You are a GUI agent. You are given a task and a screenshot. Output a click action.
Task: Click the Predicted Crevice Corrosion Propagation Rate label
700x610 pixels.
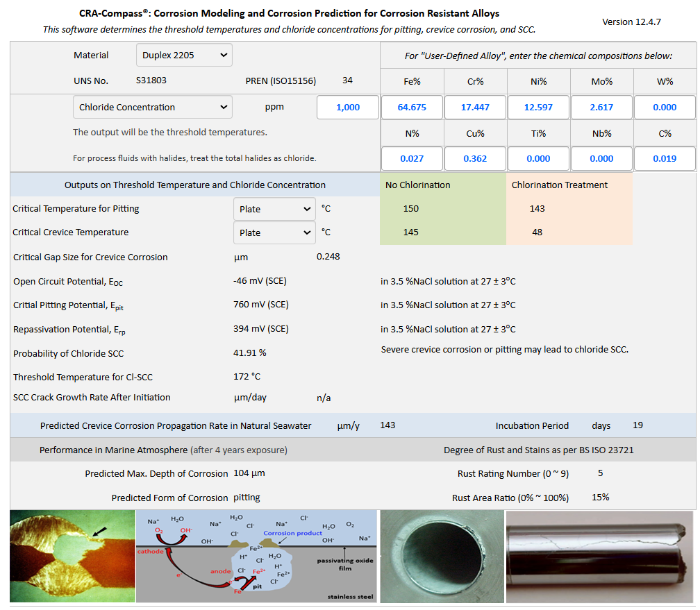176,425
